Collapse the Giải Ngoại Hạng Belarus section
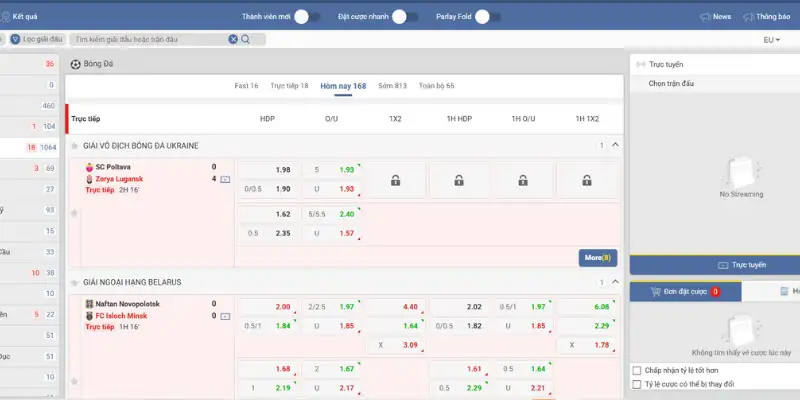Viewport: 800px width, 400px height. [615, 282]
